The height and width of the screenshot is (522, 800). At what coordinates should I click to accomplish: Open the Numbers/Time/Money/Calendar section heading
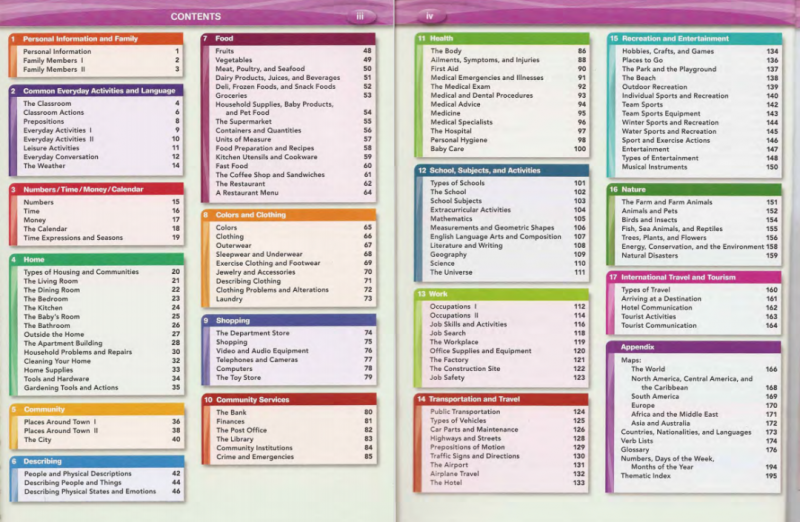click(96, 189)
